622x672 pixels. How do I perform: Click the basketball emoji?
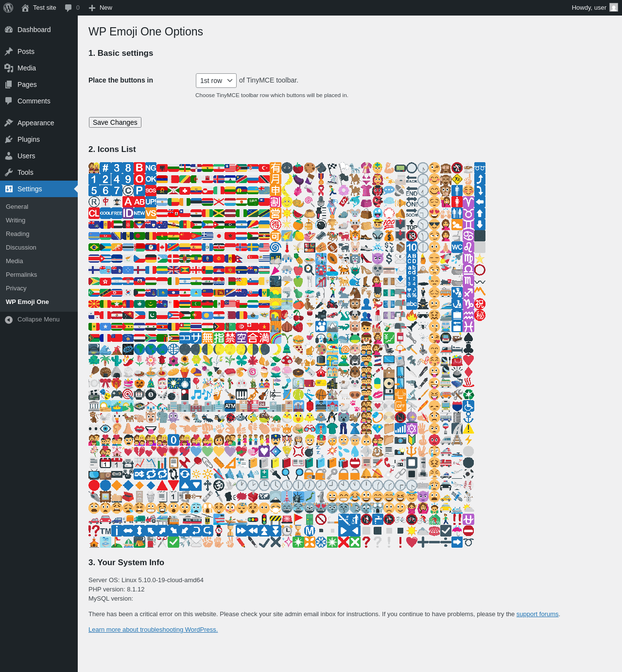[x=321, y=395]
